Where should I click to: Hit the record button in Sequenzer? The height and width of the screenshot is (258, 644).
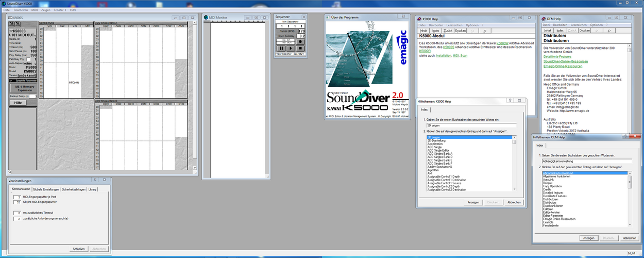[x=300, y=41]
